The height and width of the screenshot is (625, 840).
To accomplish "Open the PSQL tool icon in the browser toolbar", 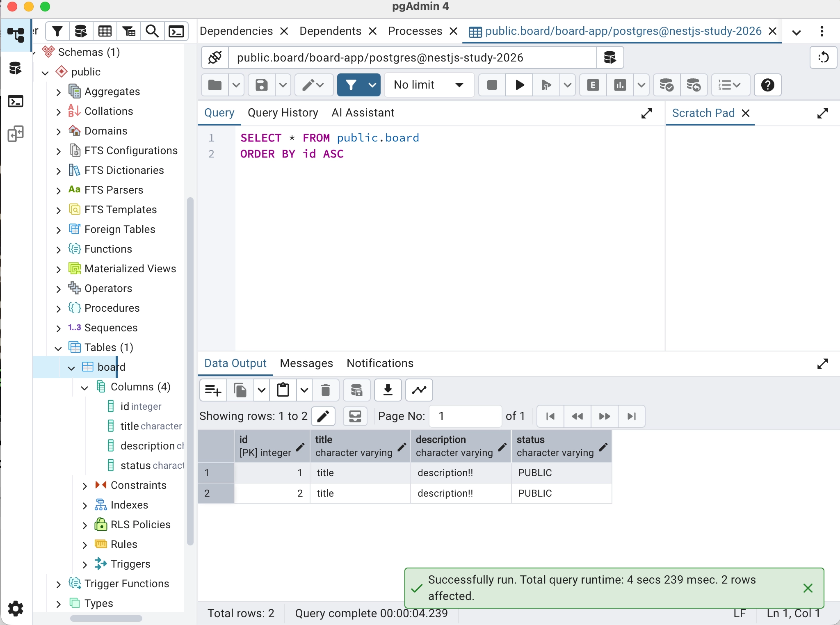I will (176, 31).
